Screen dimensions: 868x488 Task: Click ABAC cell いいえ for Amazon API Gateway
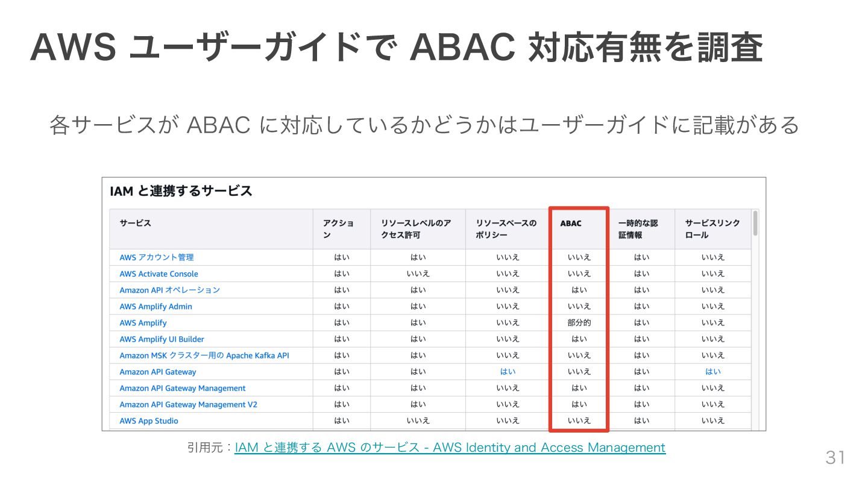coord(579,372)
